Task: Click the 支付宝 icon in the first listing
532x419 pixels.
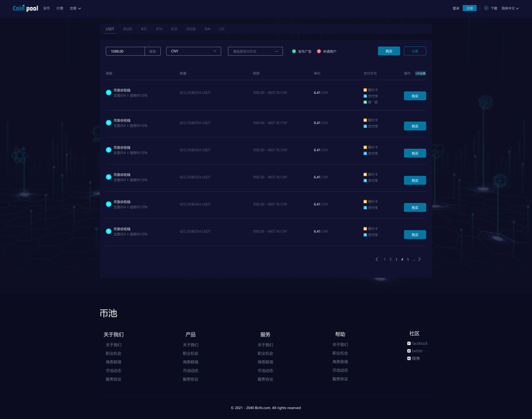Action: [x=365, y=96]
